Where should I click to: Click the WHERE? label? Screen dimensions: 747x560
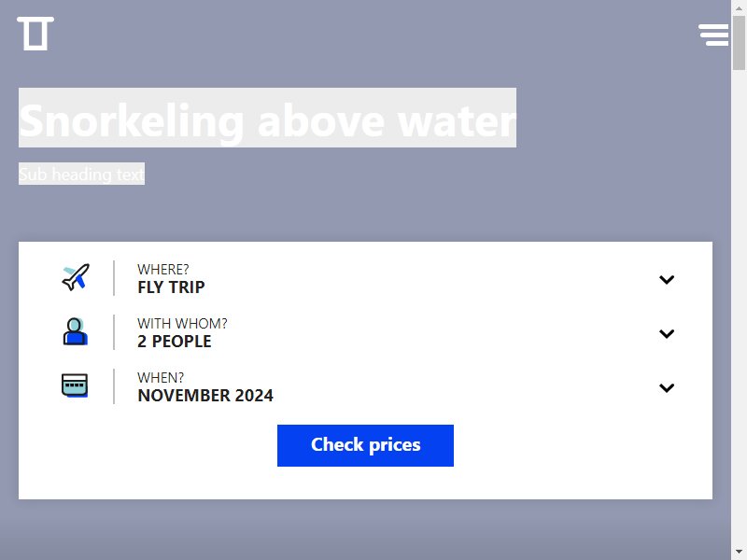click(x=162, y=270)
